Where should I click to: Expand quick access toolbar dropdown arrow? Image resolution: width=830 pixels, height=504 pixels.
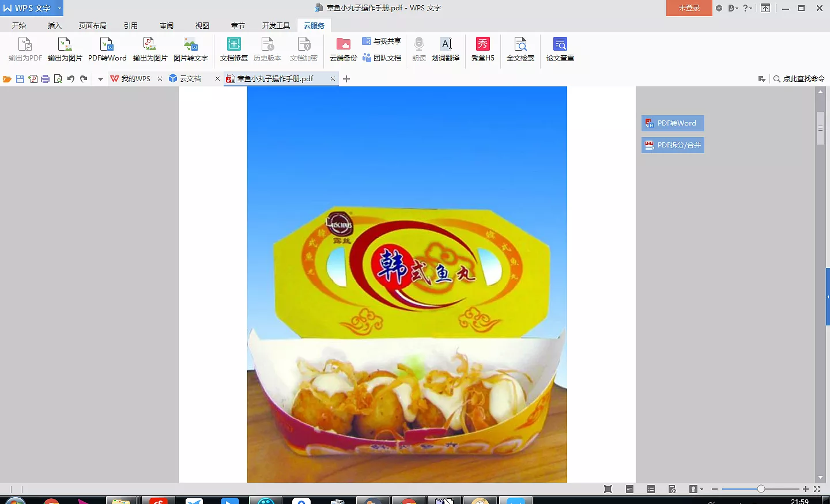tap(100, 79)
